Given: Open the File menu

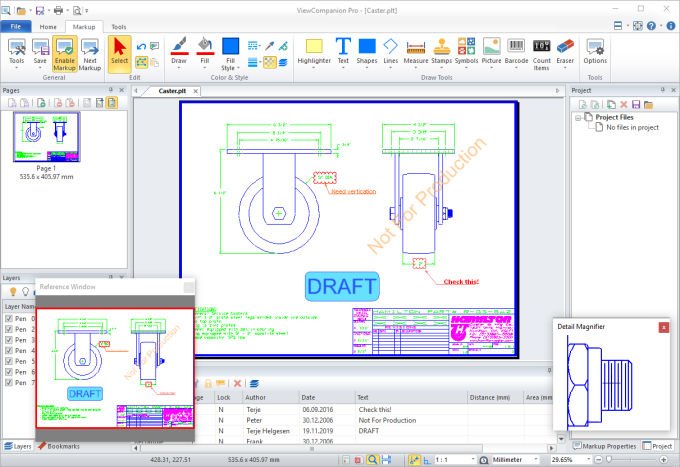Looking at the screenshot, I should point(16,26).
